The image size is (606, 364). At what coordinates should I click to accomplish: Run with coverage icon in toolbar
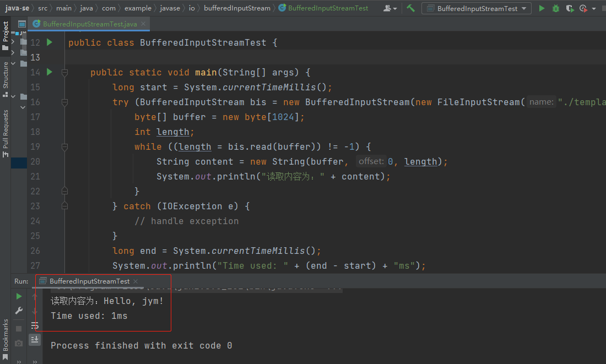tap(570, 8)
